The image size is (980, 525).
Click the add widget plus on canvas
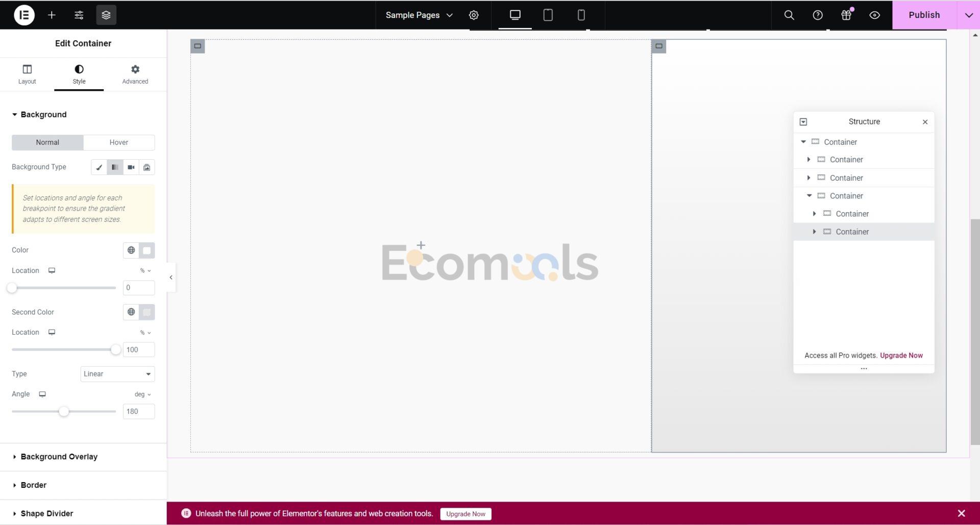point(421,245)
